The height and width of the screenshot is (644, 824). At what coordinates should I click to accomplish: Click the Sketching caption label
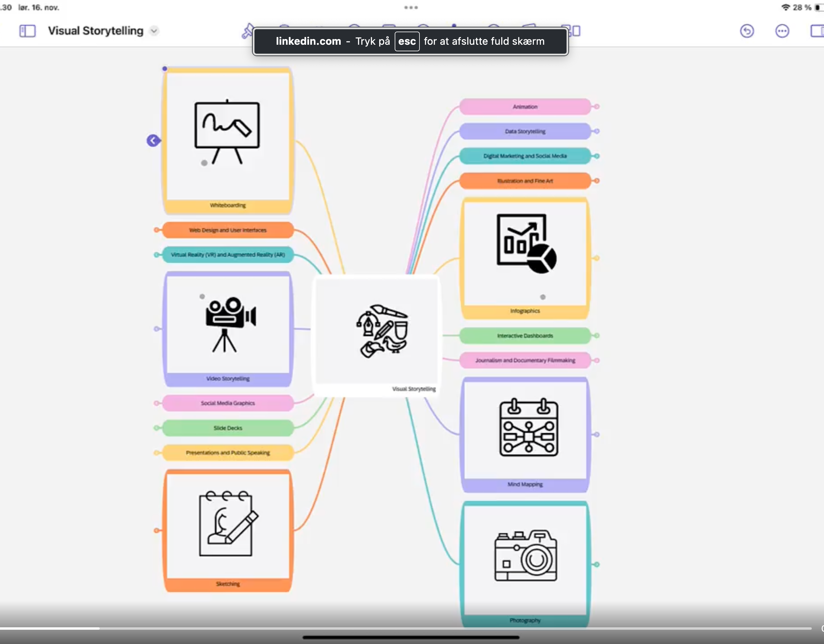tap(228, 584)
